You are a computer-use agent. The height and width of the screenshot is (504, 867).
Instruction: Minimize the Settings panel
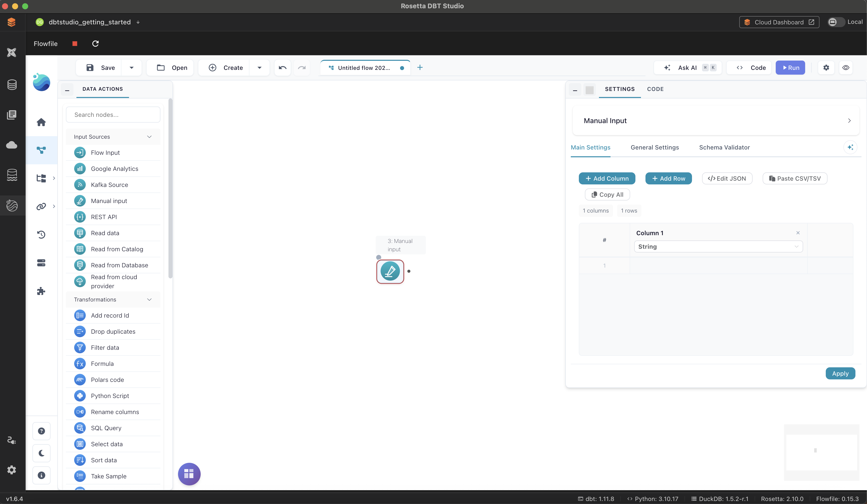point(575,89)
